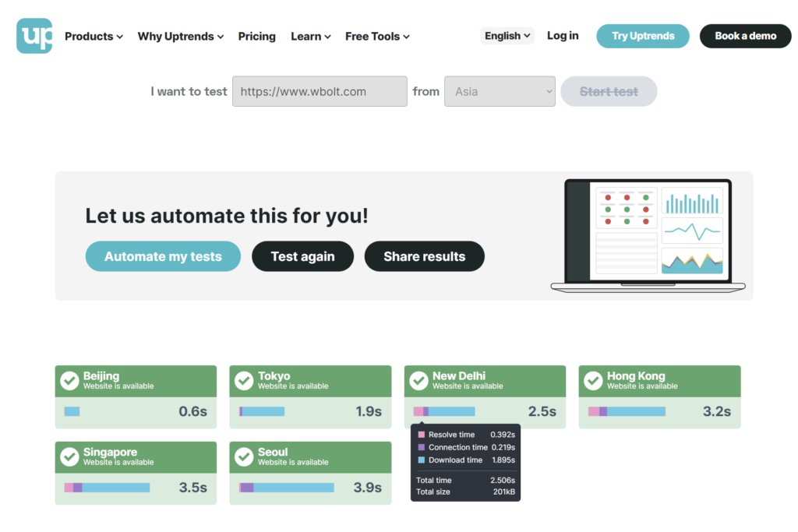Click the Seoul load time bar
The height and width of the screenshot is (532, 798).
point(287,488)
